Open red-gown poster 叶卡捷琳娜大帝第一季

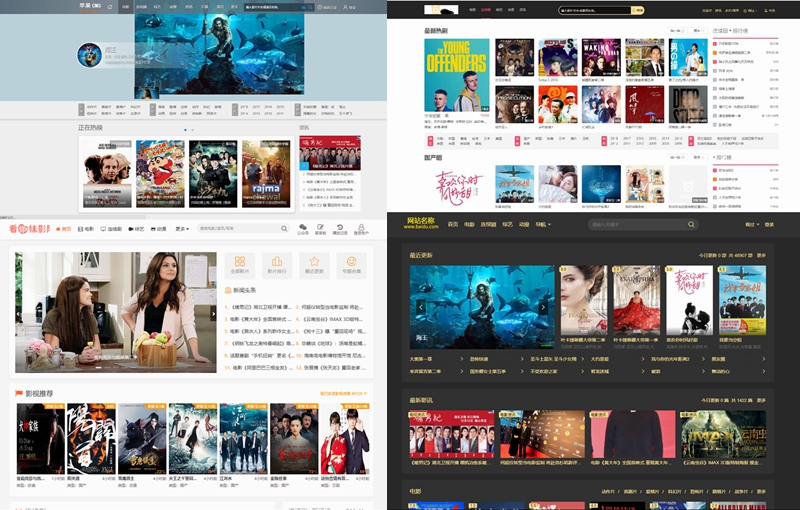636,300
